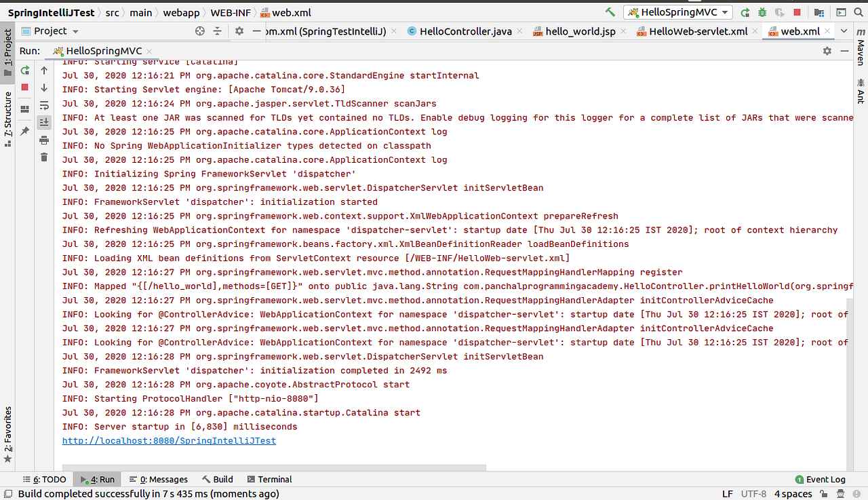This screenshot has height=500, width=868.
Task: Open the localhost:8080/SpringIntelliJTest link
Action: click(x=168, y=440)
